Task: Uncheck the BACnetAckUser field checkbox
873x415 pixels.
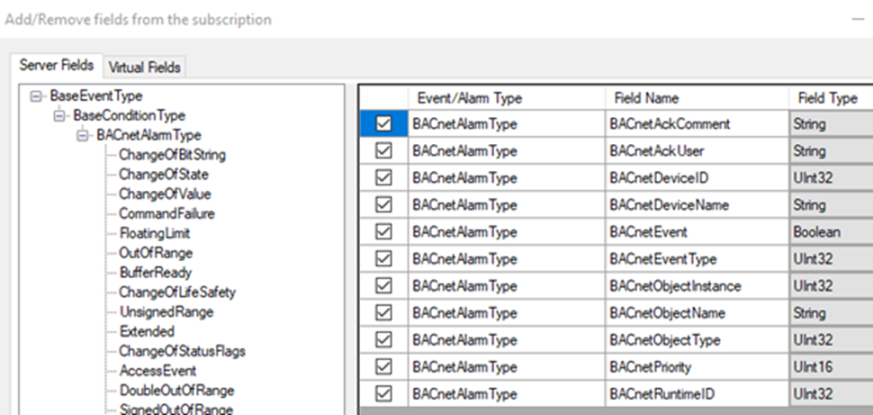Action: tap(384, 151)
